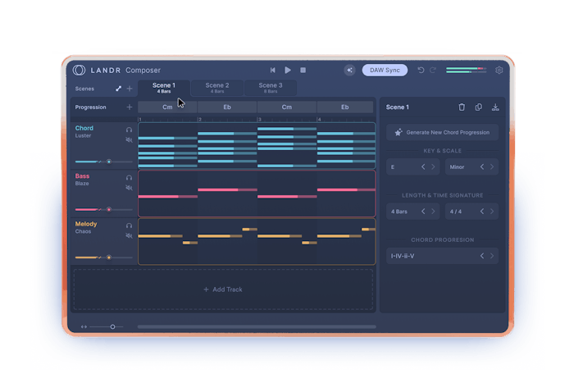Click the output level meter
Image resolution: width=574 pixels, height=392 pixels.
click(x=467, y=70)
